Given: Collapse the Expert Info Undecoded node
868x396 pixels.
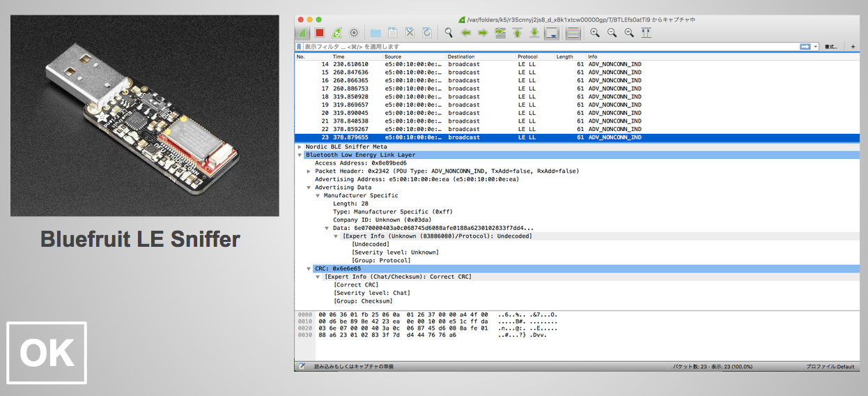Looking at the screenshot, I should coord(336,236).
